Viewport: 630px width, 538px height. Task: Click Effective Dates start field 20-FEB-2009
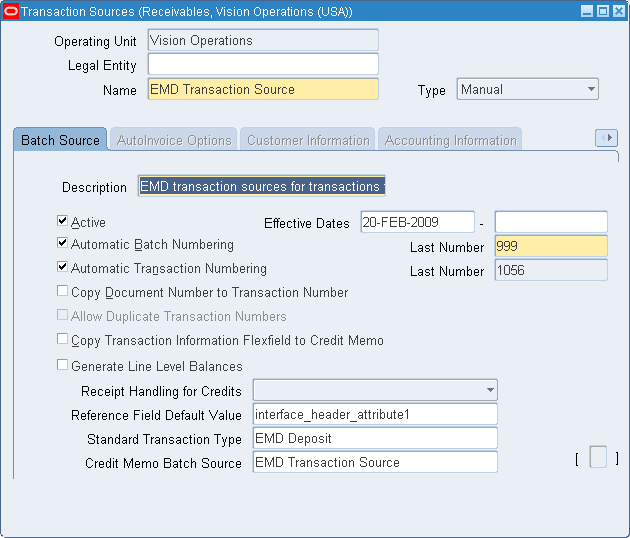[417, 222]
